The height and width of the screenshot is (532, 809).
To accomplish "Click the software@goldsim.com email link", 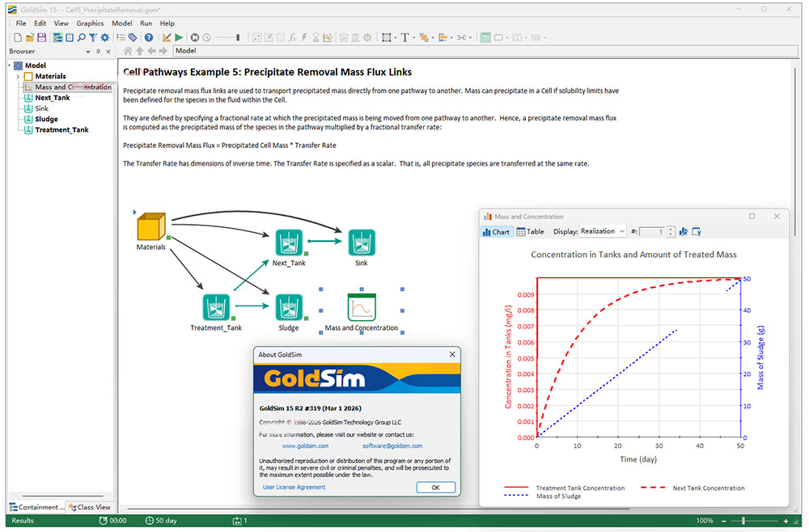I will (392, 446).
